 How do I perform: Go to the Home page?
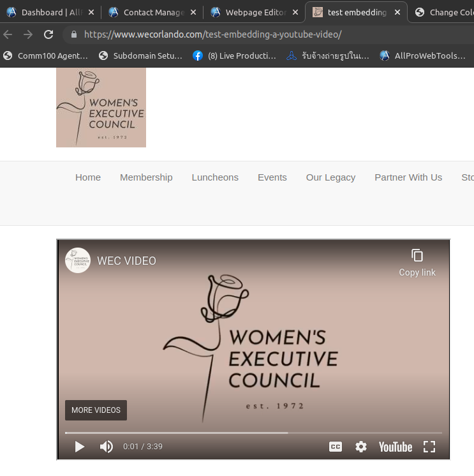pos(88,177)
